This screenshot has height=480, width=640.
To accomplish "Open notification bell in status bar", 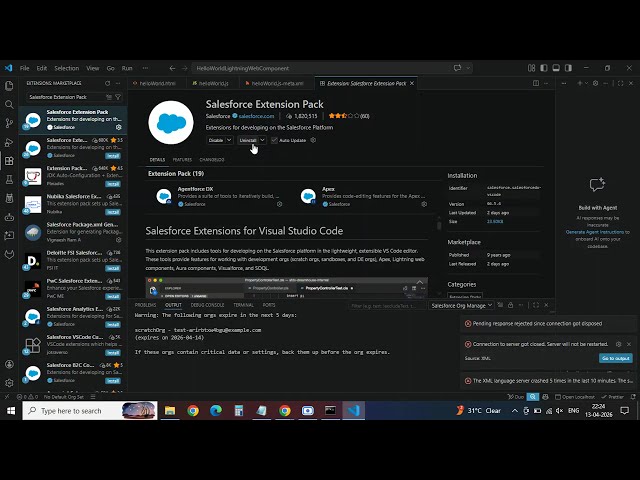I will (x=633, y=397).
